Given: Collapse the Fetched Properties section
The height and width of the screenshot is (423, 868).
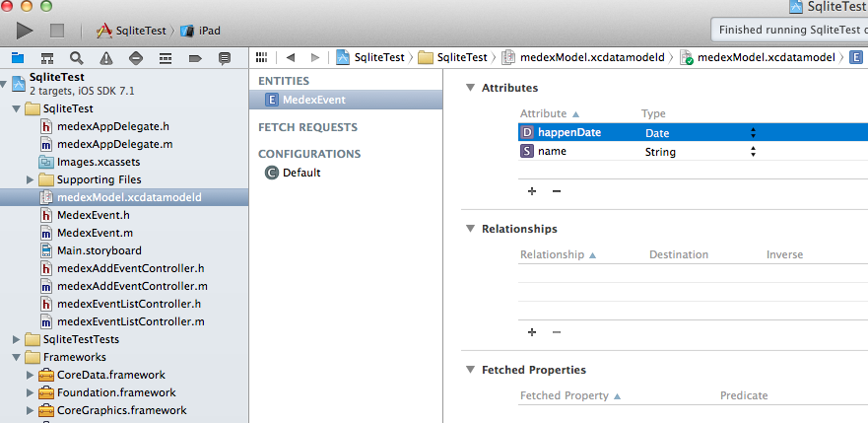Looking at the screenshot, I should click(470, 370).
